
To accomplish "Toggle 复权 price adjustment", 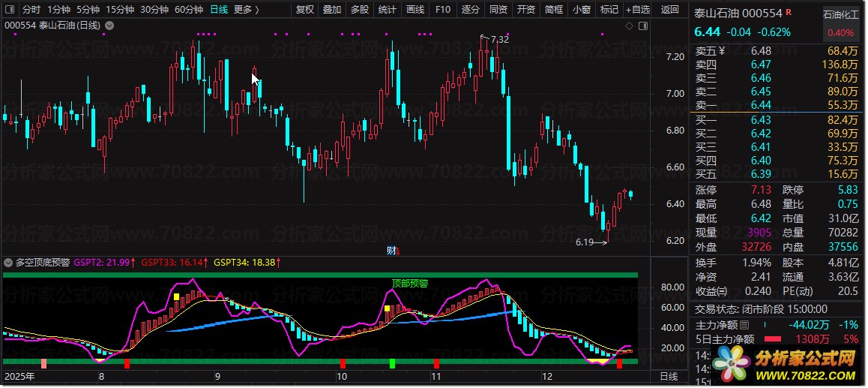I will pyautogui.click(x=305, y=10).
